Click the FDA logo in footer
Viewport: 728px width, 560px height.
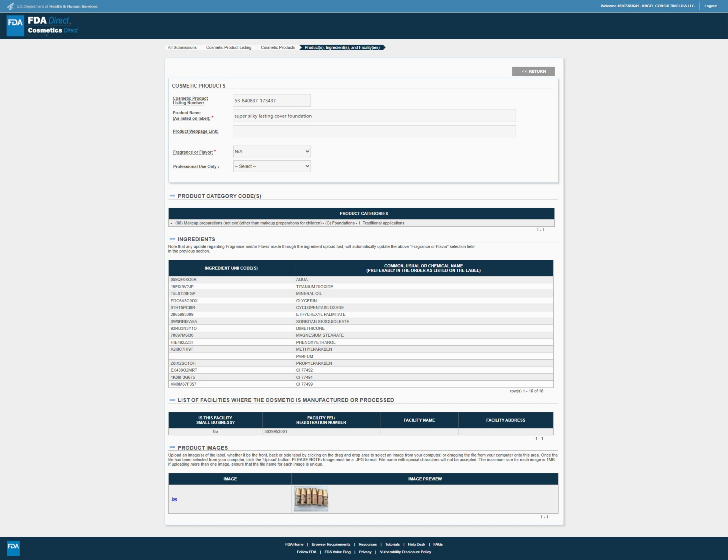click(13, 548)
